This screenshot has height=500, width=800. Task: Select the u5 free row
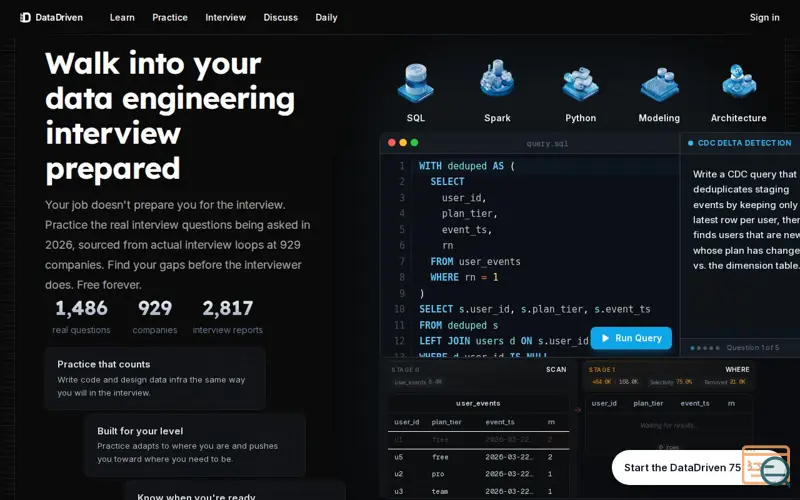click(x=478, y=457)
